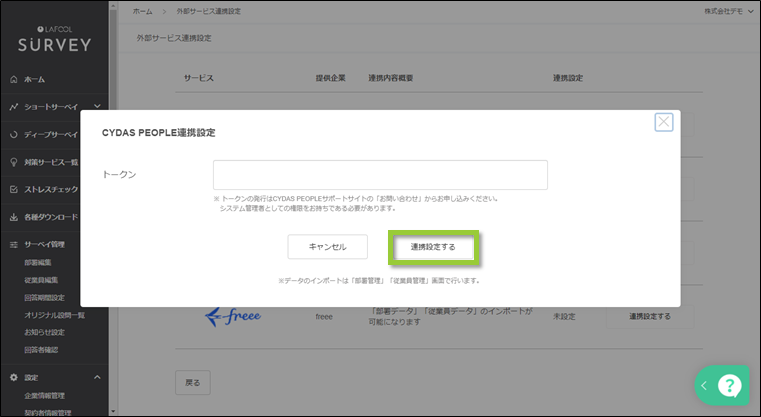Collapse the 設定 section chevron
This screenshot has height=417, width=761.
(x=97, y=377)
